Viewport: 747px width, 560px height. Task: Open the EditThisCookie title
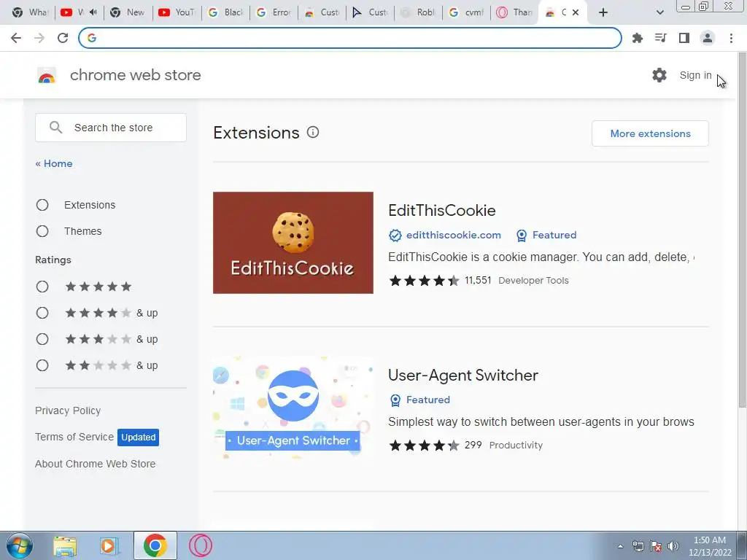click(x=441, y=211)
